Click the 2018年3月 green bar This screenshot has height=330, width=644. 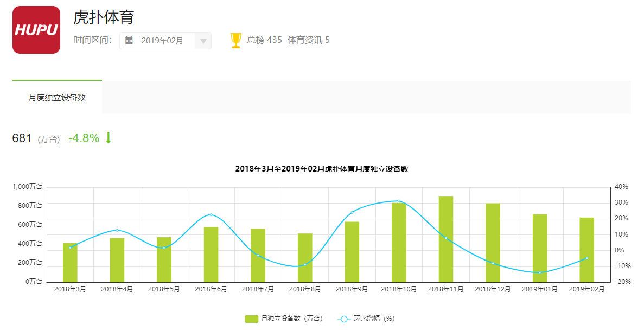point(70,263)
